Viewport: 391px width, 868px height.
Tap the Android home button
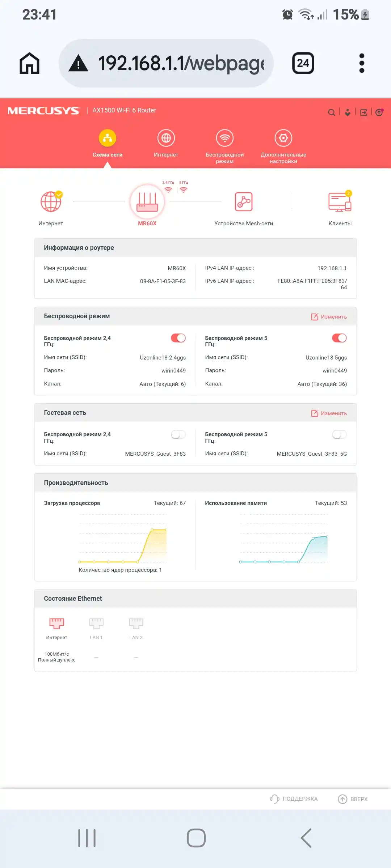click(196, 838)
